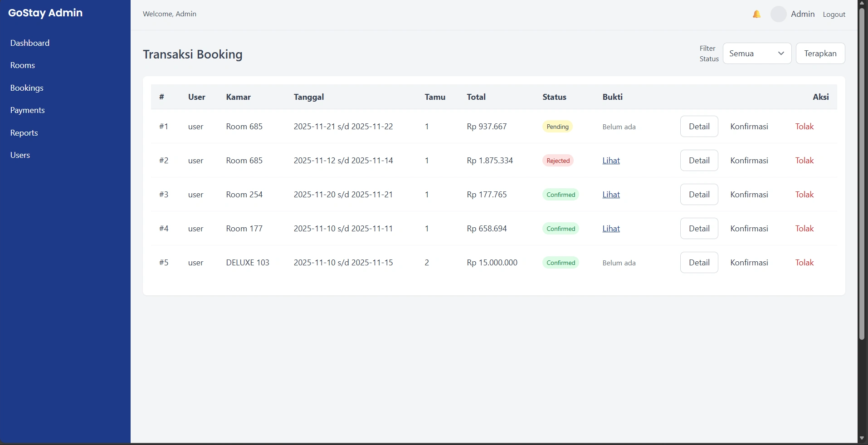
Task: Click the Pending status badge
Action: [557, 127]
